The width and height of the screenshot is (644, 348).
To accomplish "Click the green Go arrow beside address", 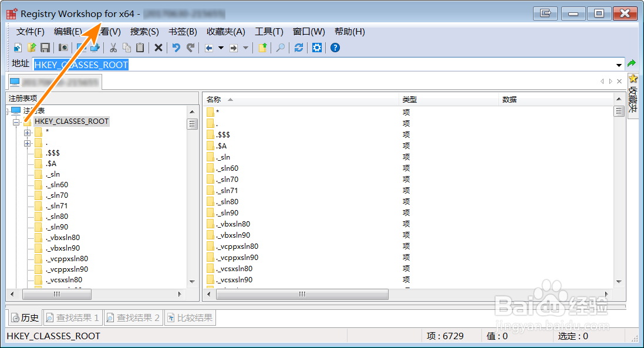I will point(631,63).
